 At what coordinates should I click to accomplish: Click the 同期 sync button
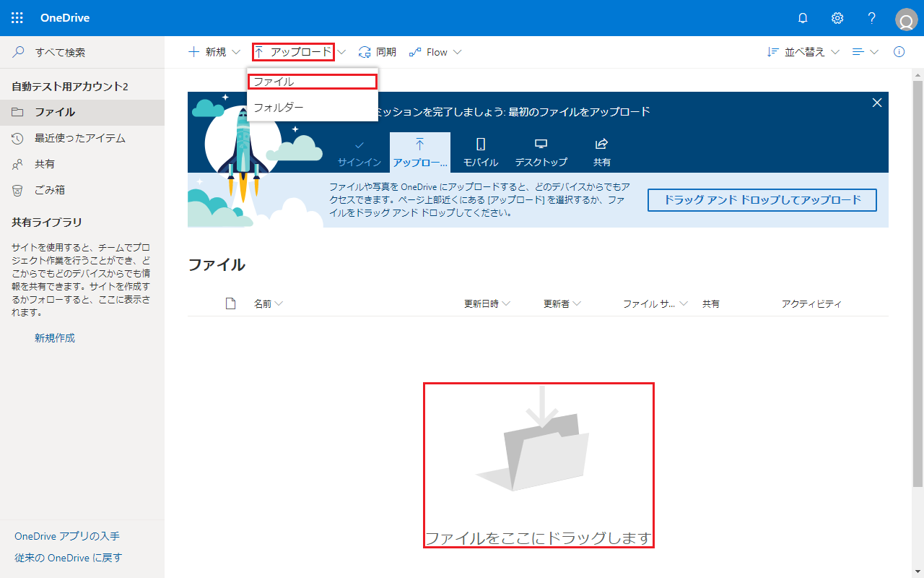coord(378,52)
